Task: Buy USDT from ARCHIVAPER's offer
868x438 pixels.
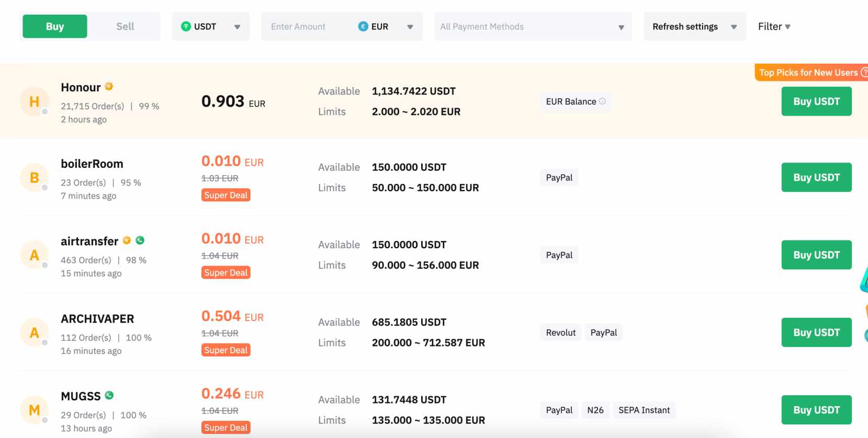Action: tap(816, 332)
